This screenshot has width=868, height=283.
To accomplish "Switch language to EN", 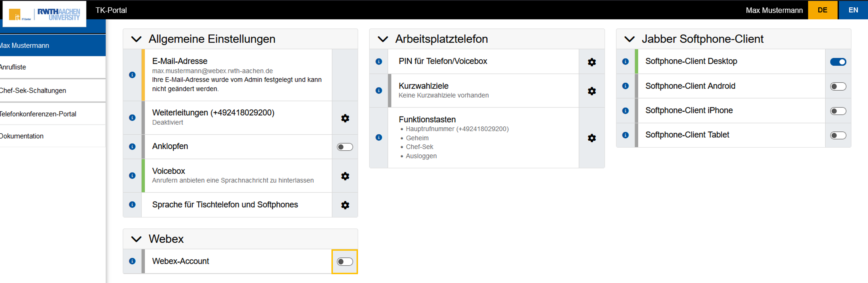I will click(x=853, y=10).
